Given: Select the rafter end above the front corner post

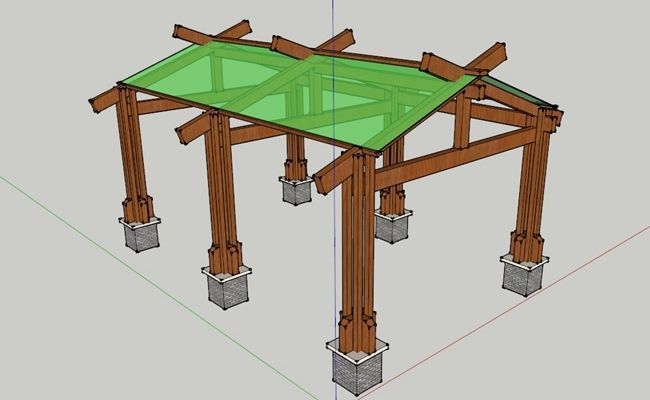Looking at the screenshot, I should 335,170.
